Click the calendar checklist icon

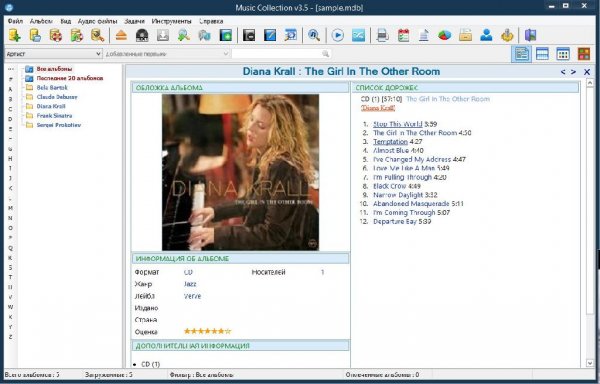click(403, 35)
